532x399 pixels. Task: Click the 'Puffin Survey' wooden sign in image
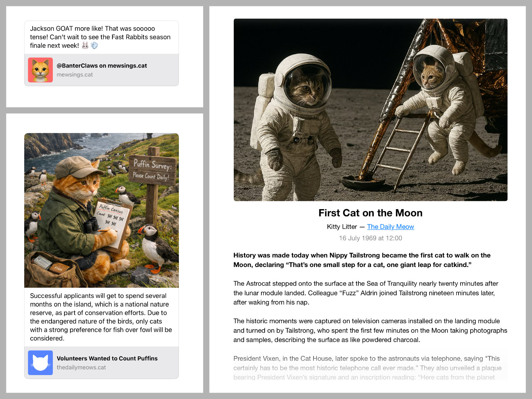152,170
